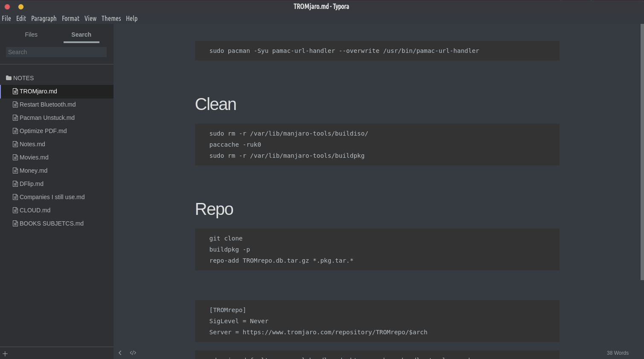Click the sidebar Search input field
Image resolution: width=644 pixels, height=359 pixels.
pos(56,52)
